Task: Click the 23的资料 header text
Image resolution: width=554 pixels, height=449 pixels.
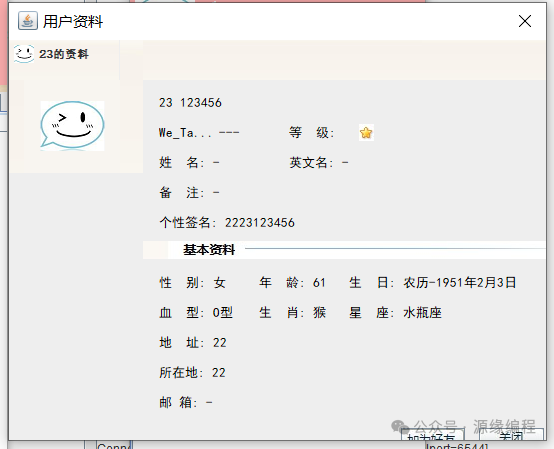Action: click(x=64, y=54)
